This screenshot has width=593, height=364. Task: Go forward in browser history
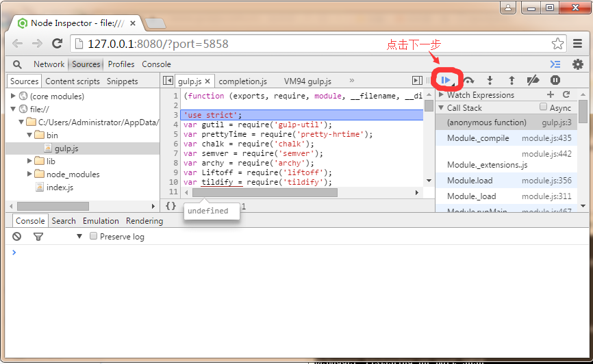pos(37,44)
